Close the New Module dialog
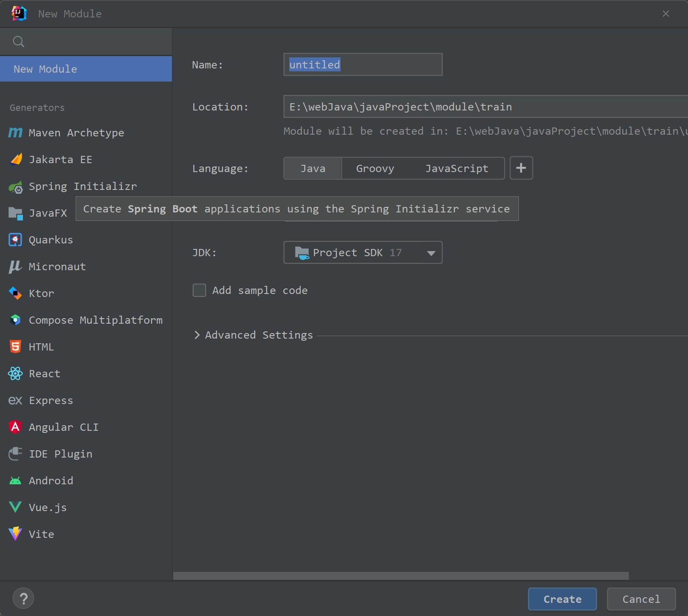This screenshot has height=616, width=688. (x=666, y=14)
